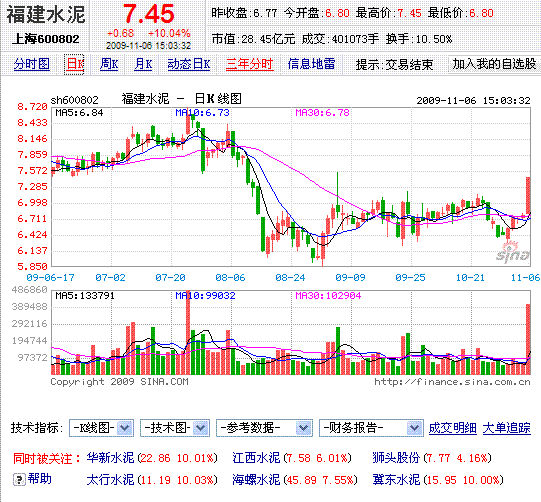
Task: Click the 5.850 price axis label
Action: pyautogui.click(x=32, y=266)
